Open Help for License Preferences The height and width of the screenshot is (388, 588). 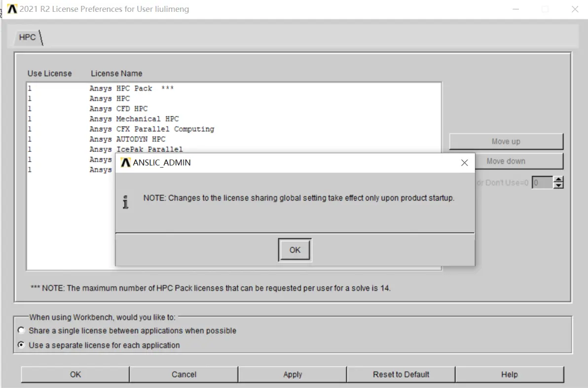pos(509,375)
